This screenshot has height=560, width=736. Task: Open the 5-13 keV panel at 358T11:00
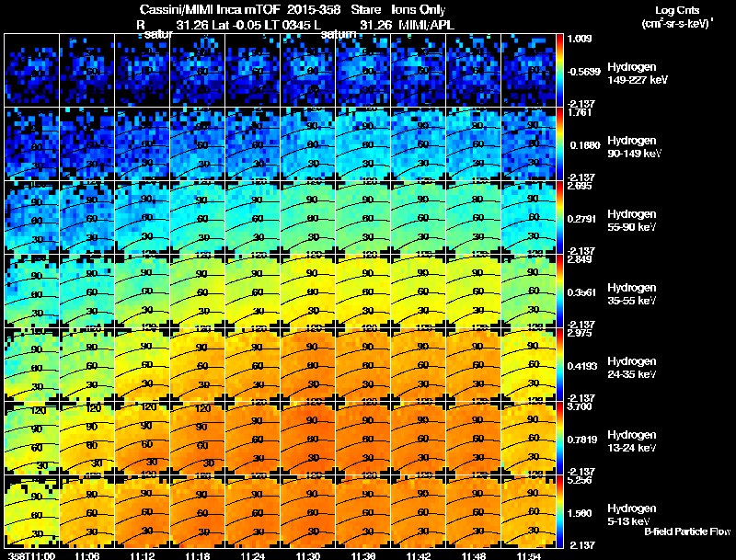pos(31,512)
